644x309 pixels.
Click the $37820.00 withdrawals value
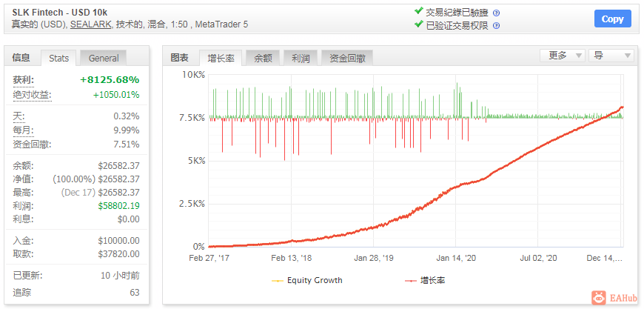118,254
